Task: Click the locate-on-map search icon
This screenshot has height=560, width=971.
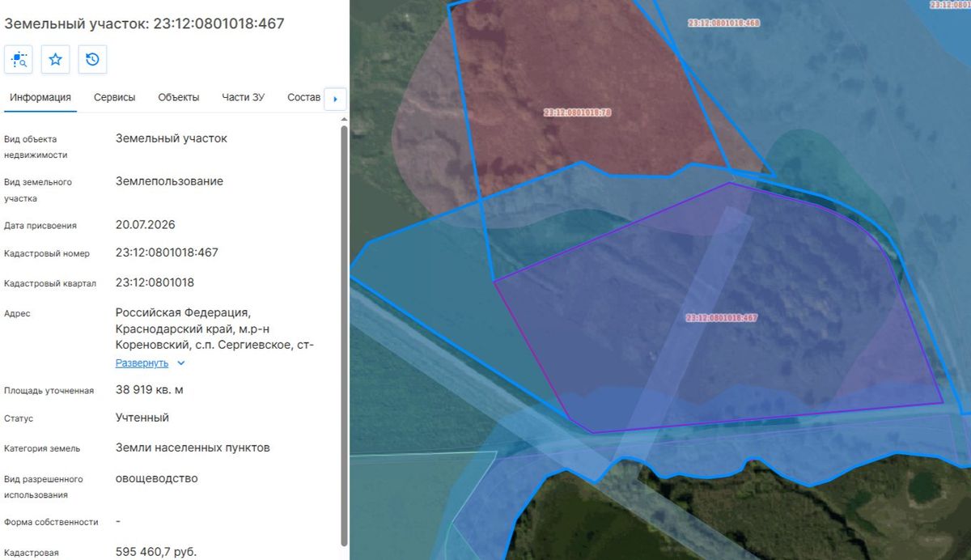Action: click(19, 59)
